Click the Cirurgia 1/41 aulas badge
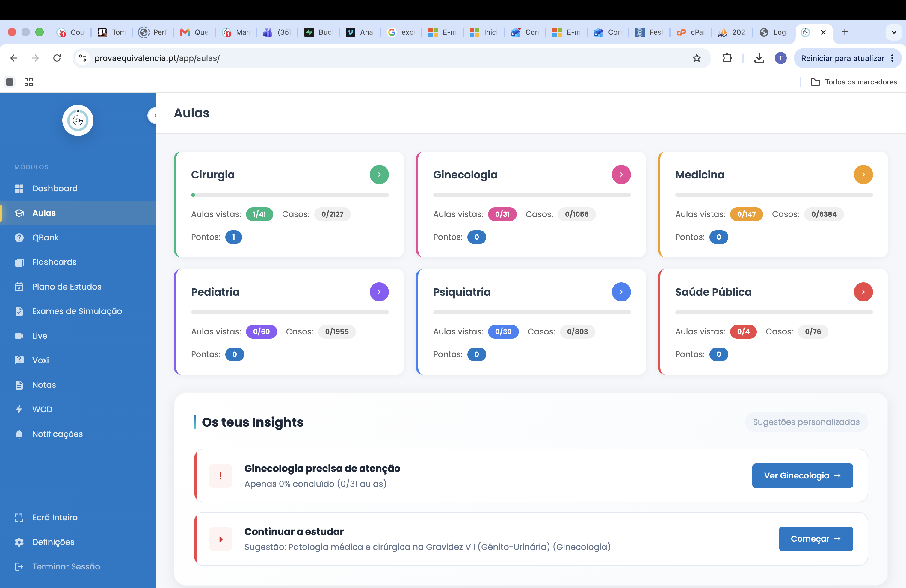The image size is (906, 588). click(259, 214)
